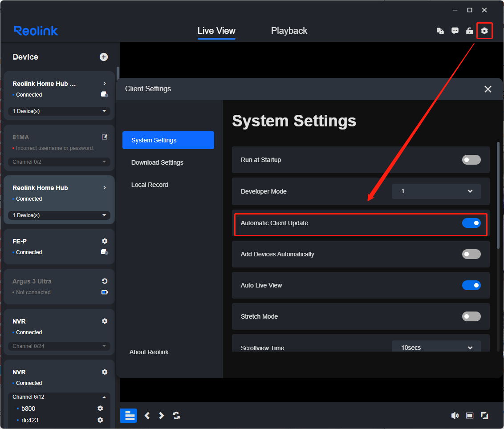The height and width of the screenshot is (429, 504).
Task: Open the message chat bubble icon
Action: tap(455, 31)
